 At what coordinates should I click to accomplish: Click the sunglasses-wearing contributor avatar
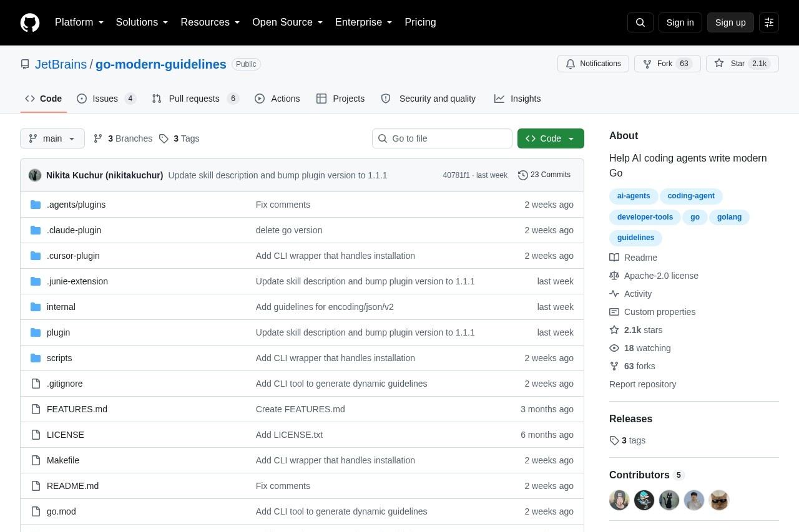click(x=719, y=500)
